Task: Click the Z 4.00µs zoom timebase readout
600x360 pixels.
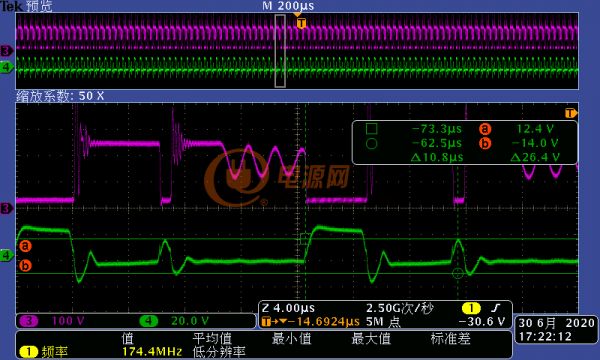Action: point(289,308)
